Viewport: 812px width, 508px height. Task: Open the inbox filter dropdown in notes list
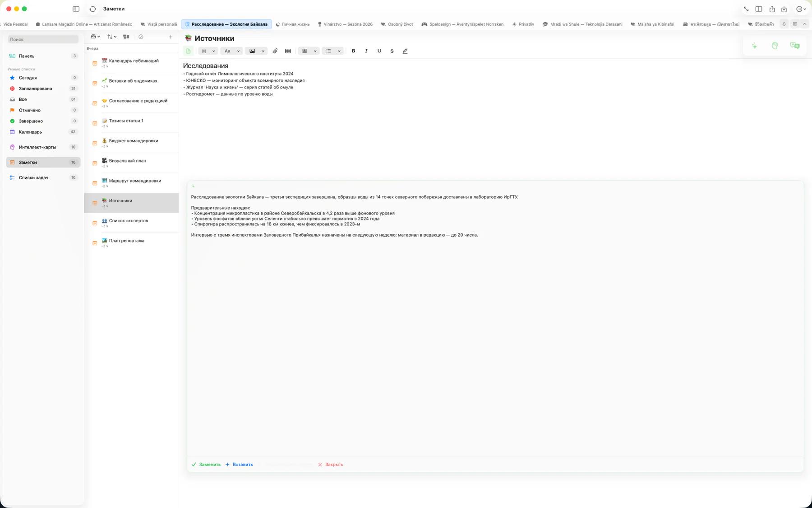coord(95,37)
